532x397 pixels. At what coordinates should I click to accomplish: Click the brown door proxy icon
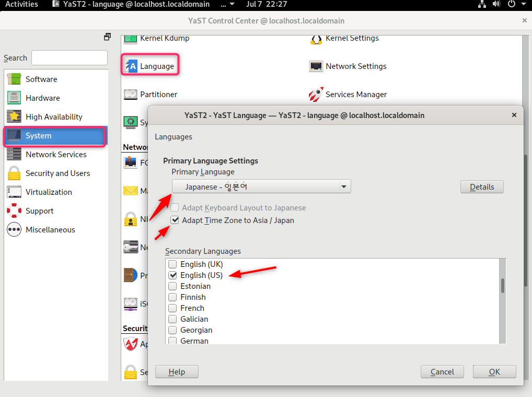coord(131,275)
